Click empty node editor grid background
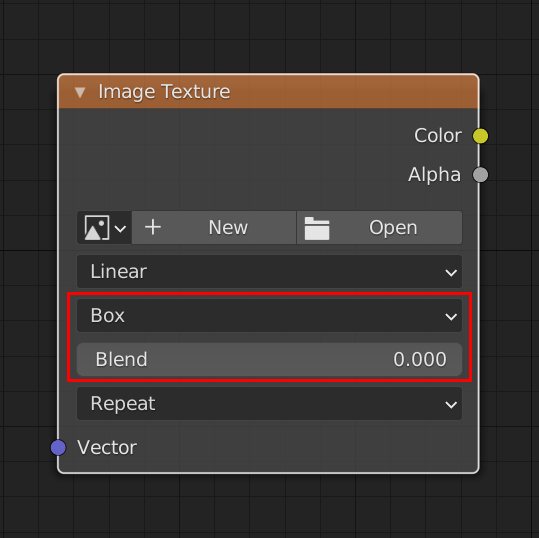This screenshot has width=539, height=538. coord(268,34)
